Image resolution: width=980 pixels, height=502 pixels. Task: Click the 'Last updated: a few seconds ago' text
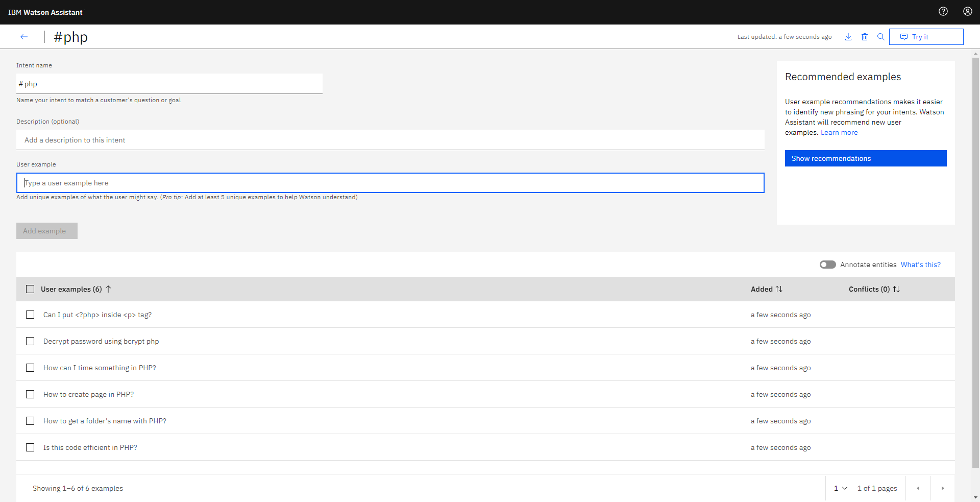785,37
